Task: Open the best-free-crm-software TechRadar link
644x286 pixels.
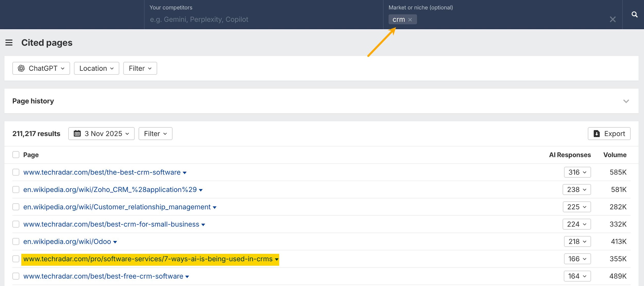Action: [x=103, y=276]
